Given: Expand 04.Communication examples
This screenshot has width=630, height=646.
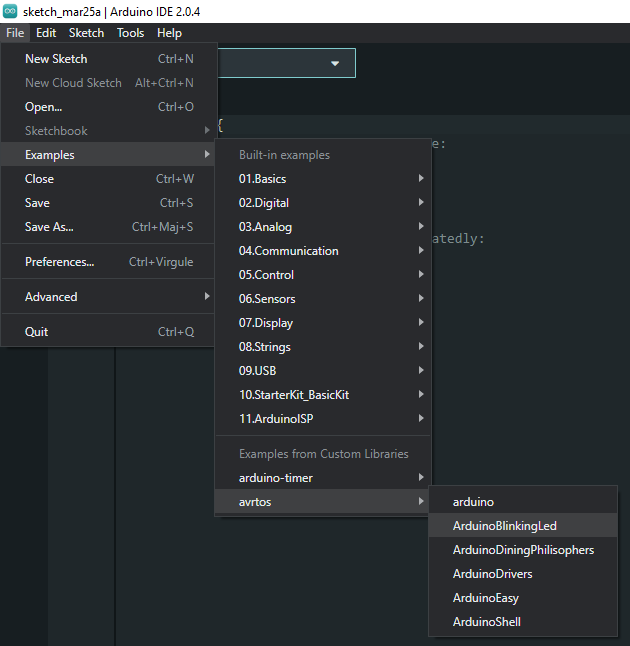Looking at the screenshot, I should pos(323,250).
